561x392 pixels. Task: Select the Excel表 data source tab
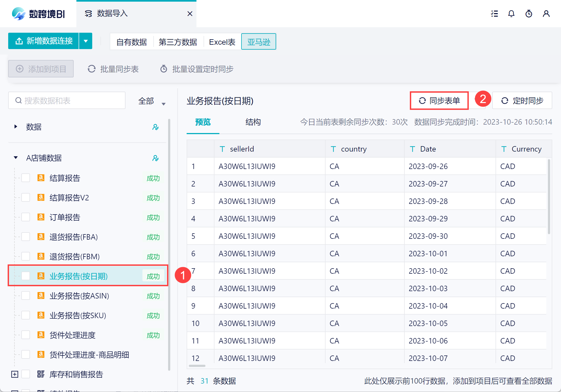[x=222, y=42]
